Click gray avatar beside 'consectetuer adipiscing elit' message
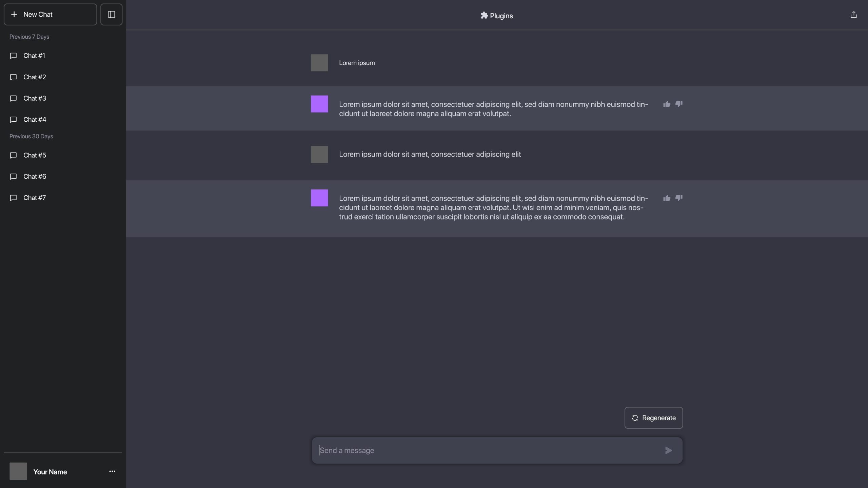The image size is (868, 488). pyautogui.click(x=319, y=155)
